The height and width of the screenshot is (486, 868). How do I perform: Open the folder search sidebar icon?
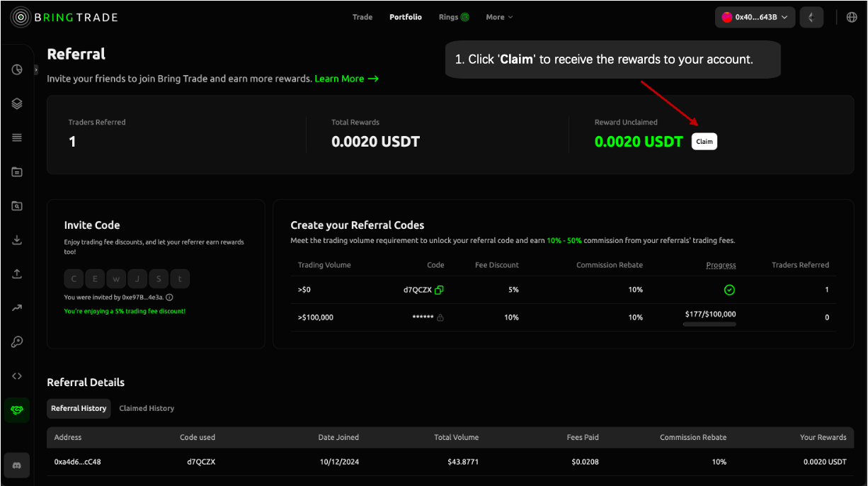tap(17, 206)
